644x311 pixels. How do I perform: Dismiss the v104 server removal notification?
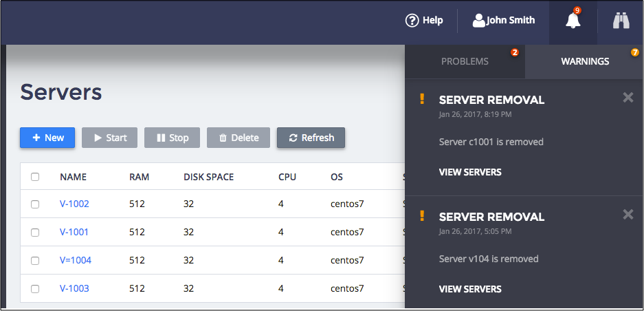tap(628, 215)
